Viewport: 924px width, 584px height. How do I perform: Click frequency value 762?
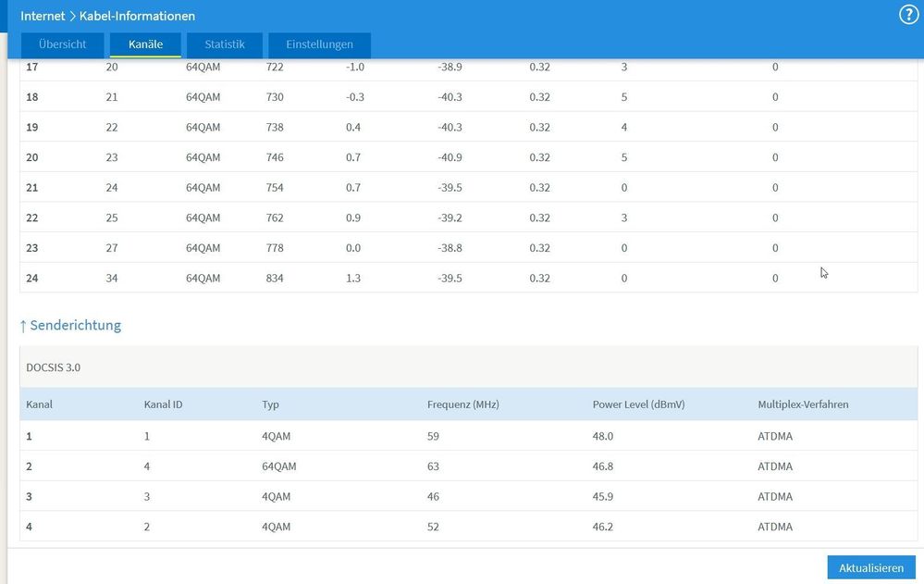275,217
